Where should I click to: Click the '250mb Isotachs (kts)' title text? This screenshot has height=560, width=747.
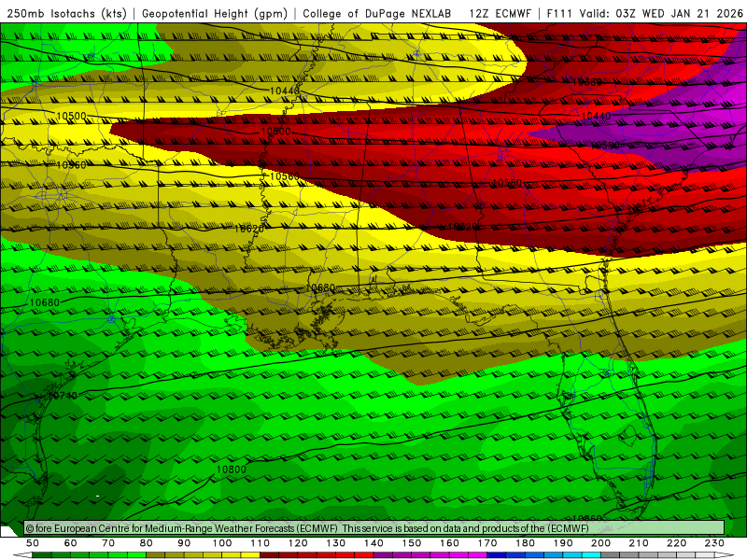point(66,13)
